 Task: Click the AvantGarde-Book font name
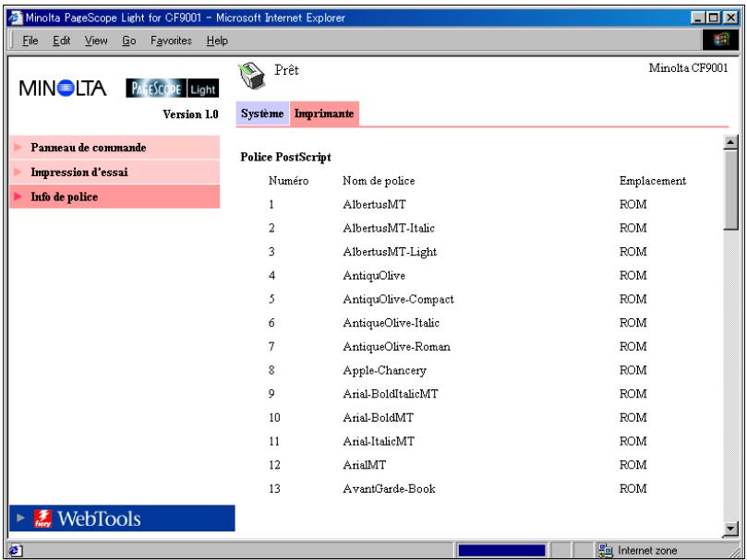point(389,489)
